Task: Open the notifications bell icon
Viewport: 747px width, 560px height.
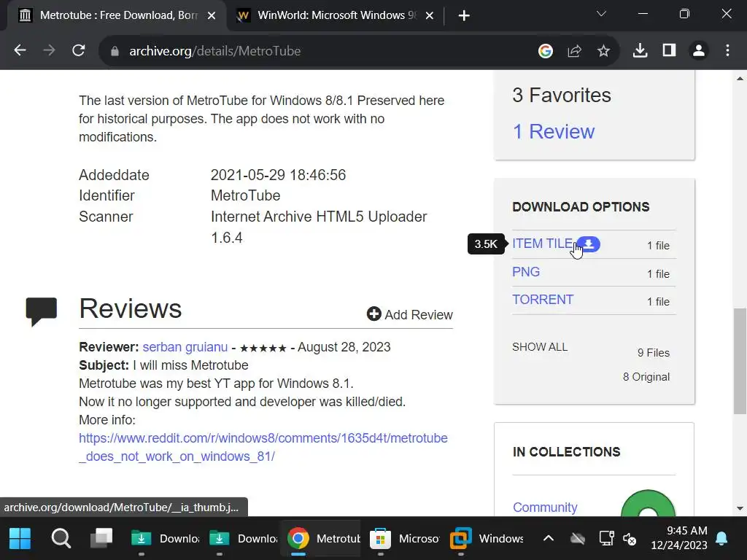Action: point(721,539)
